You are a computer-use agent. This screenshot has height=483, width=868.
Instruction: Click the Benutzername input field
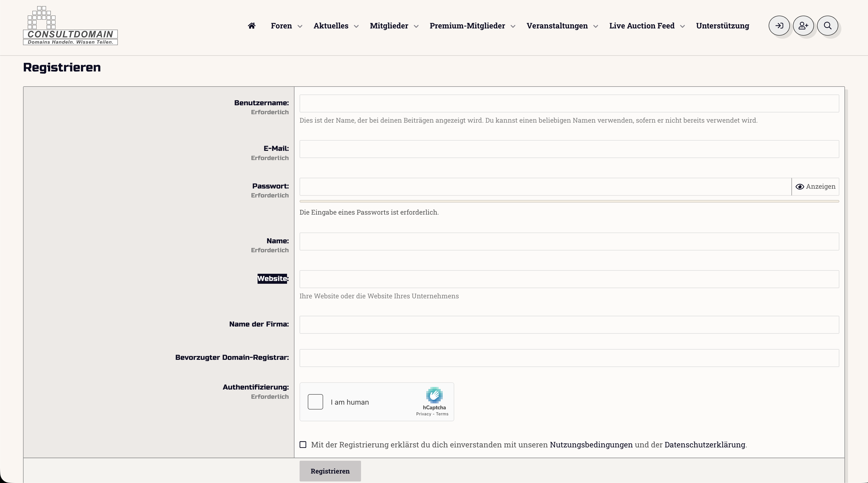pyautogui.click(x=569, y=103)
